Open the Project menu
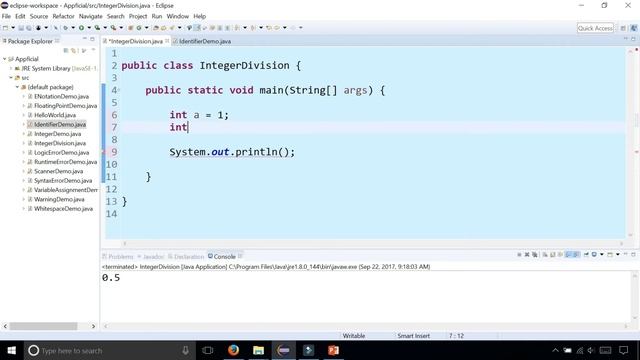Viewport: 640px width, 360px height. pos(138,16)
